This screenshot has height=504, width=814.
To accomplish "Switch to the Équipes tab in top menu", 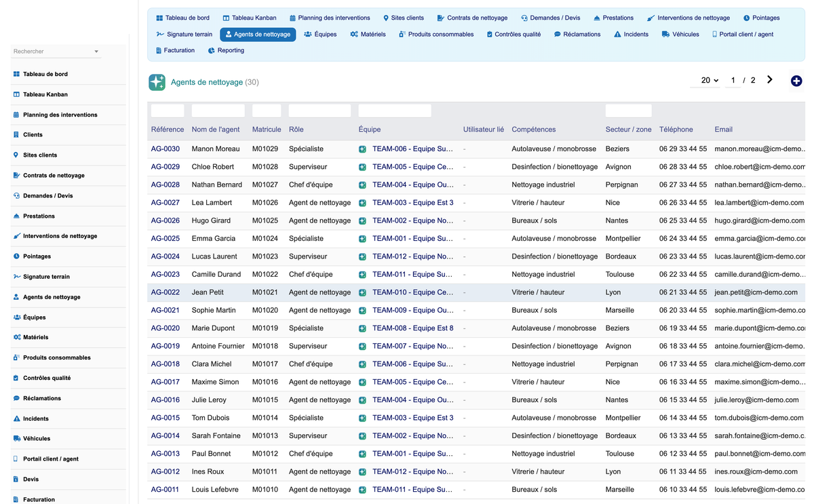I will [320, 34].
